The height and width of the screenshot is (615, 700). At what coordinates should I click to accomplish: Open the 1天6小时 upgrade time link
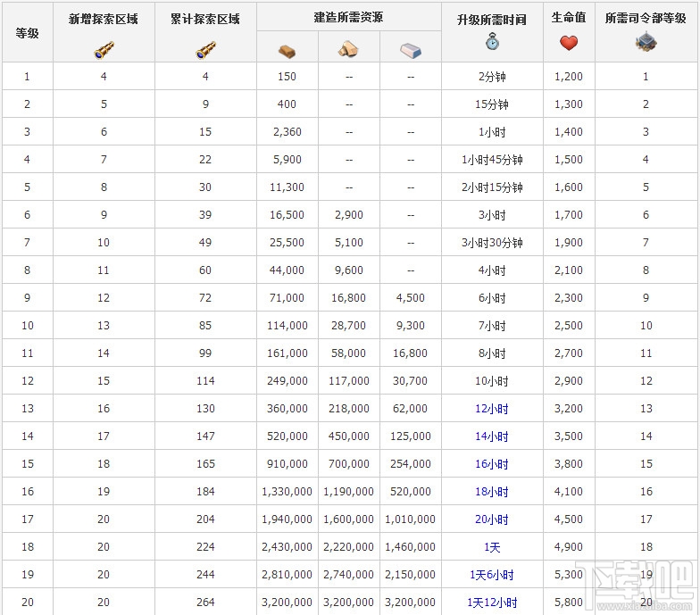[x=492, y=575]
